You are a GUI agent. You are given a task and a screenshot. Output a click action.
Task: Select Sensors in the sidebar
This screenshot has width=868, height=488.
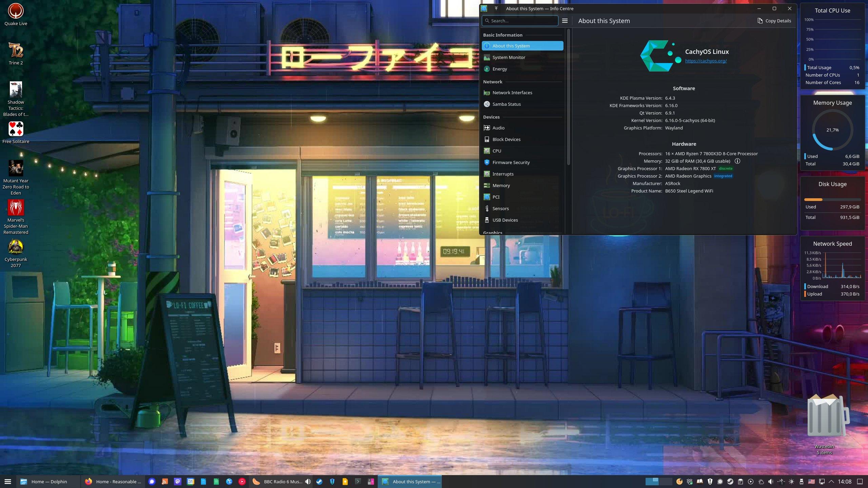click(522, 208)
